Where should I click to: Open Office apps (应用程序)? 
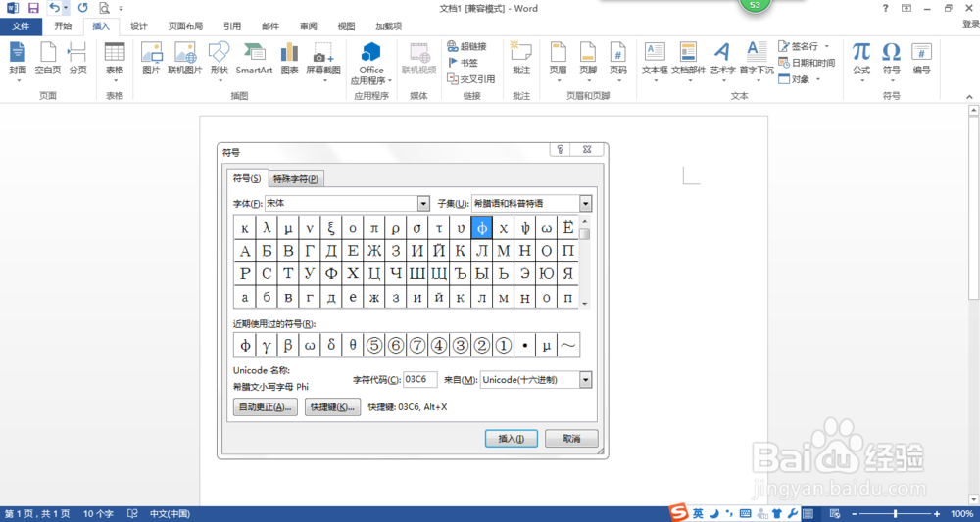pyautogui.click(x=371, y=64)
